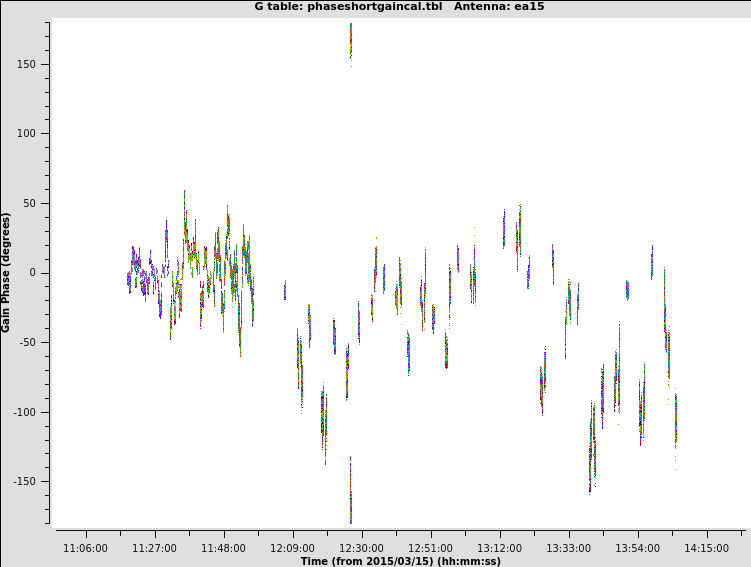
Task: Click the 150 value on the y-axis
Action: (x=26, y=64)
